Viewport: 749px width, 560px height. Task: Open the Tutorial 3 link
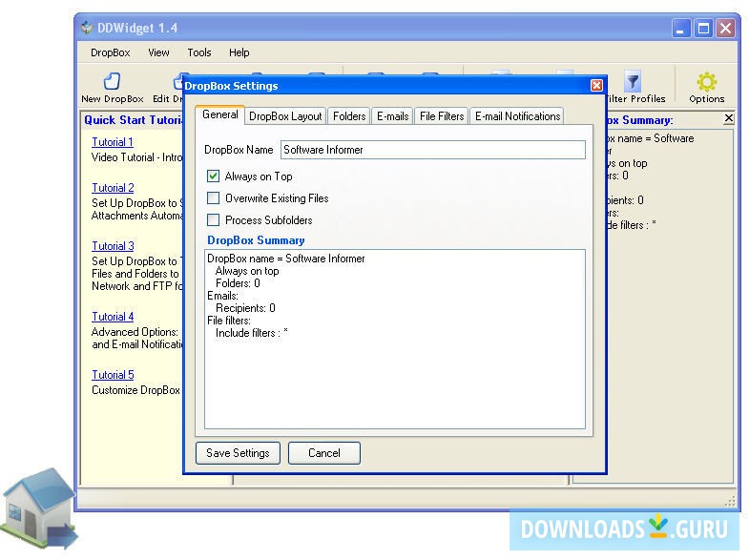(x=113, y=246)
